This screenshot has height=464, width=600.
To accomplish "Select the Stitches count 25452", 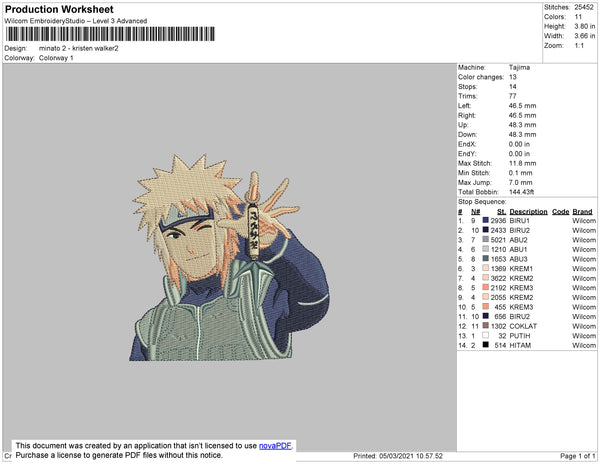I will click(x=584, y=7).
